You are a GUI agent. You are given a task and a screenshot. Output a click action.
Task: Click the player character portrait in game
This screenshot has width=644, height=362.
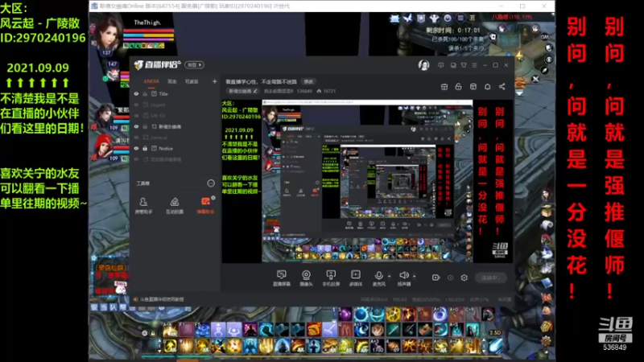[108, 34]
